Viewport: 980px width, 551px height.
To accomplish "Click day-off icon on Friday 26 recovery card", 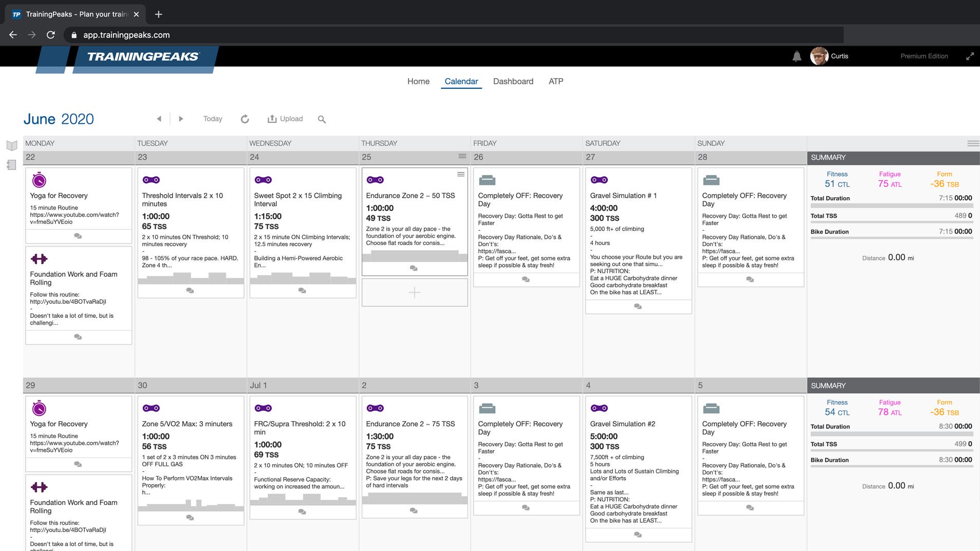I will click(487, 180).
